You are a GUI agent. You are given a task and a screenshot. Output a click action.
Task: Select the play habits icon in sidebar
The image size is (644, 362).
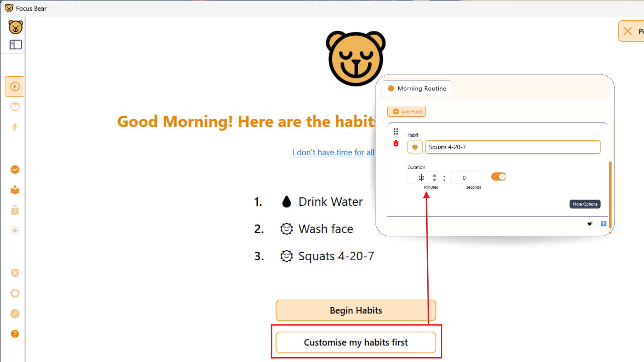14,86
